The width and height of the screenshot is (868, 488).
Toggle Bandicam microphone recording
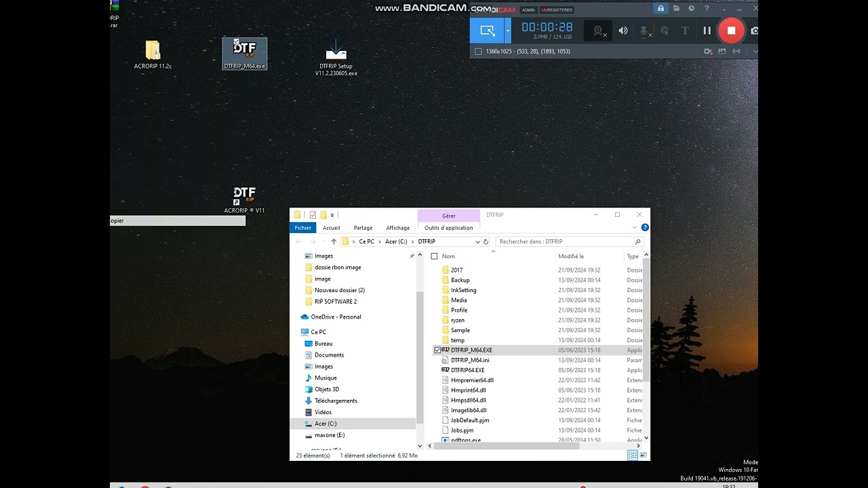click(645, 30)
